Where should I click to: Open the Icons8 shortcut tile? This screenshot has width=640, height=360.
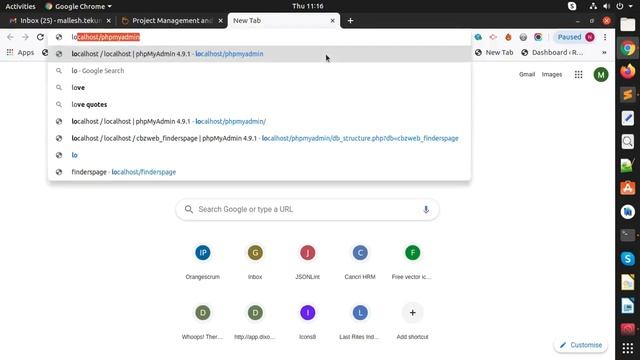point(307,321)
